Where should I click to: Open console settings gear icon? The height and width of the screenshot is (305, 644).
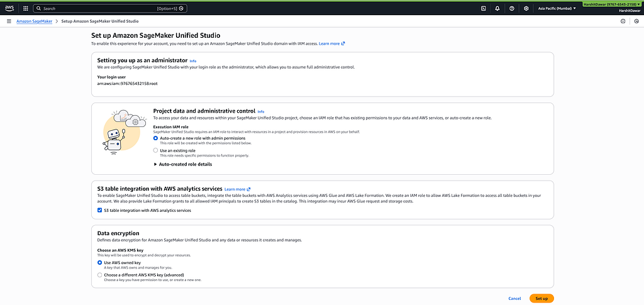point(526,8)
